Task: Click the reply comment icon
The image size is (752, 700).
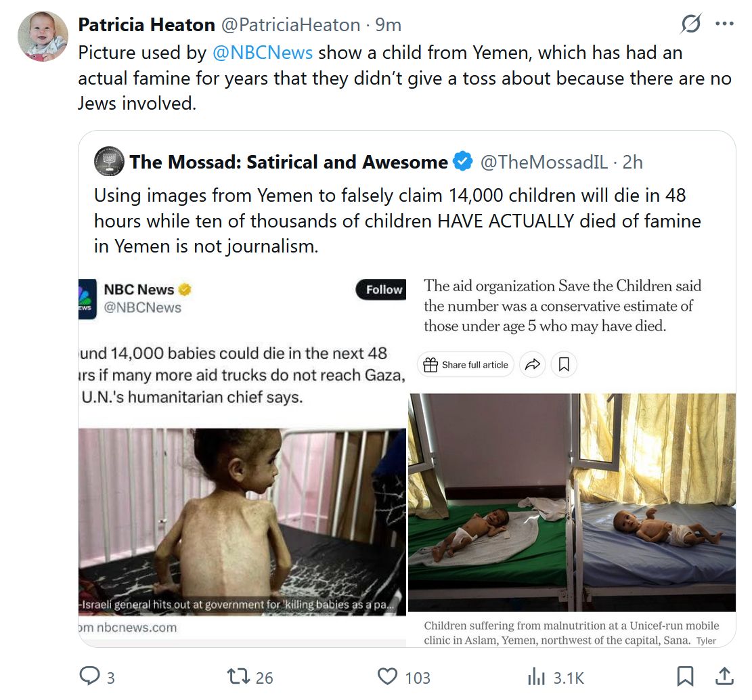Action: 89,676
